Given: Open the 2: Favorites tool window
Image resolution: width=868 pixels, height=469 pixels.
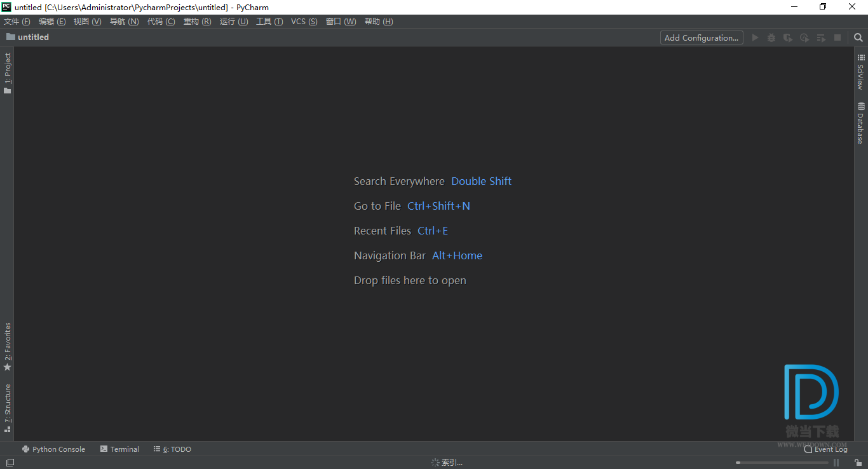Looking at the screenshot, I should point(8,347).
